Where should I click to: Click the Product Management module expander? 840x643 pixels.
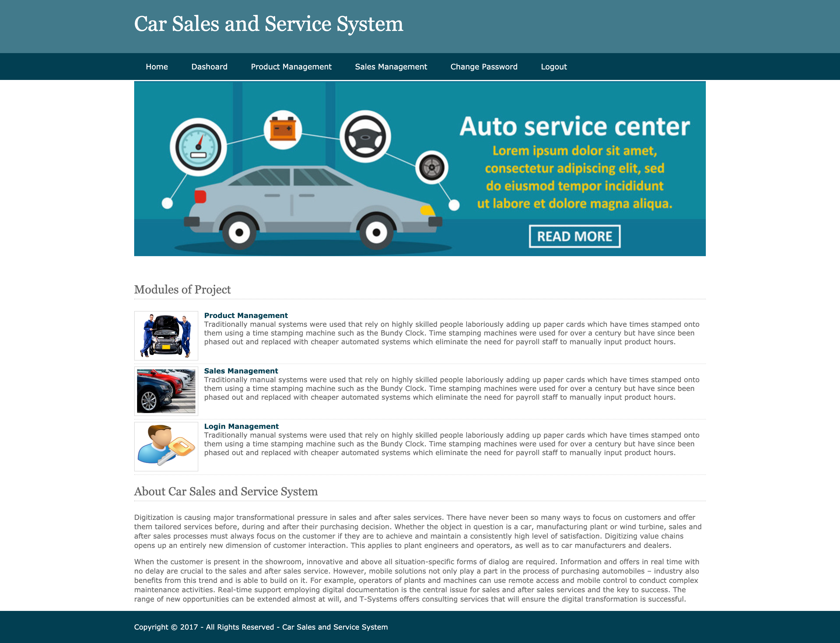click(246, 315)
